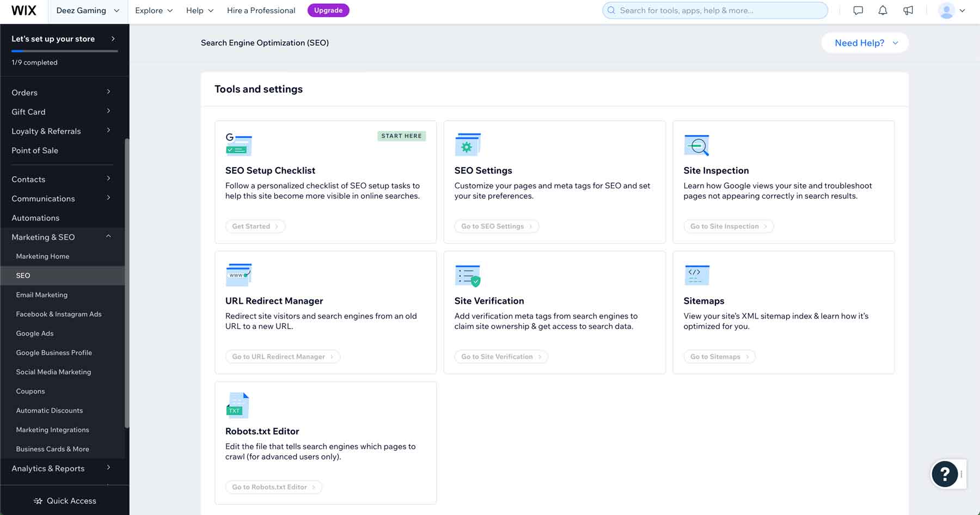Expand the Orders section in the sidebar
This screenshot has height=515, width=980.
(x=60, y=92)
